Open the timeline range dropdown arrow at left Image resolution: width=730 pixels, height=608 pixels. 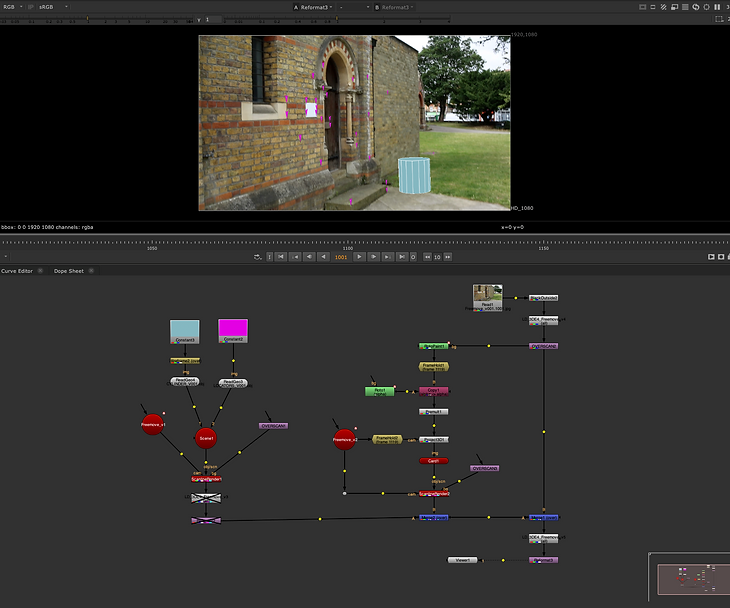6,257
